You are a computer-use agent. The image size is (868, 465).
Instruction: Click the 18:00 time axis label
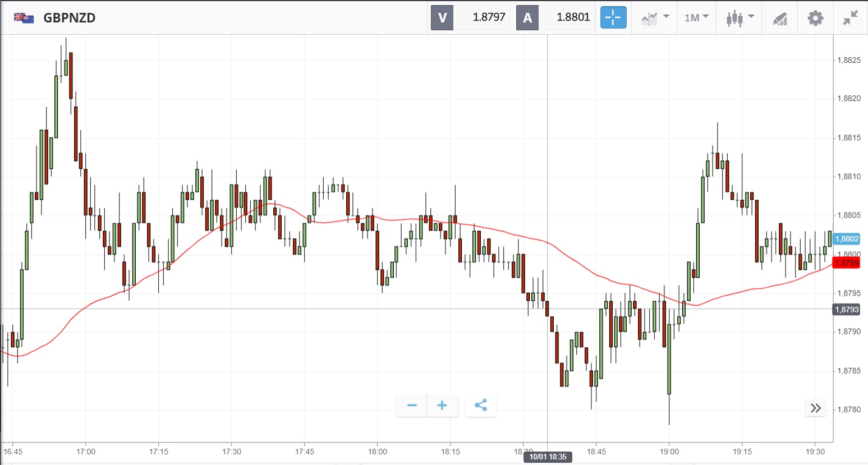point(378,452)
